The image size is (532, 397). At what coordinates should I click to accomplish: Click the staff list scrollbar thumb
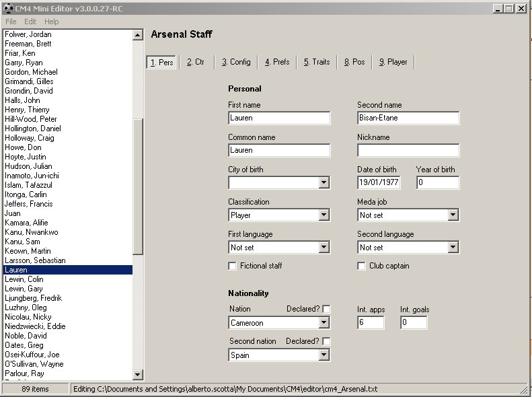138,186
